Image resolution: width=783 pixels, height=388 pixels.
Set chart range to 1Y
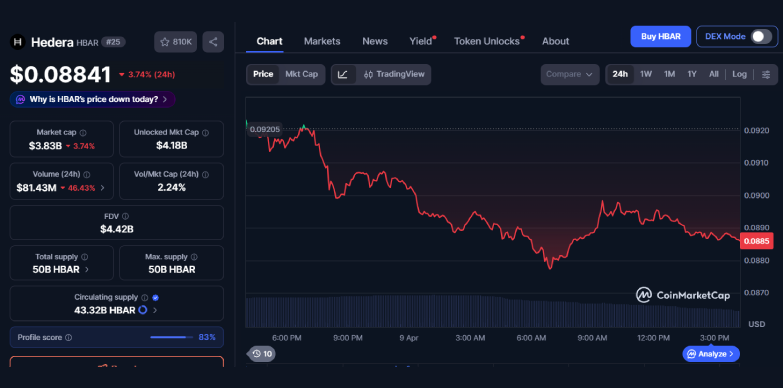(x=692, y=74)
